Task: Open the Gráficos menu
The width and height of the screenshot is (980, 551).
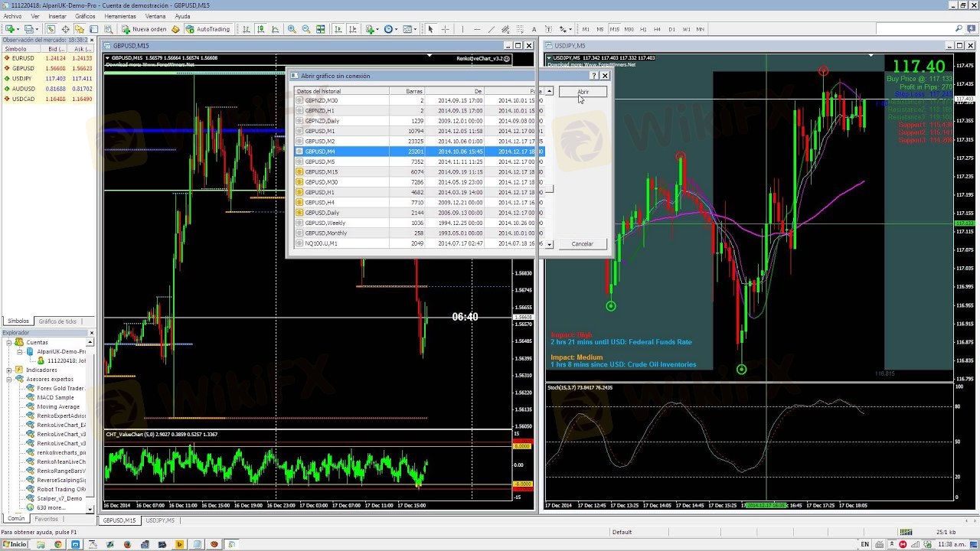Action: pos(85,16)
